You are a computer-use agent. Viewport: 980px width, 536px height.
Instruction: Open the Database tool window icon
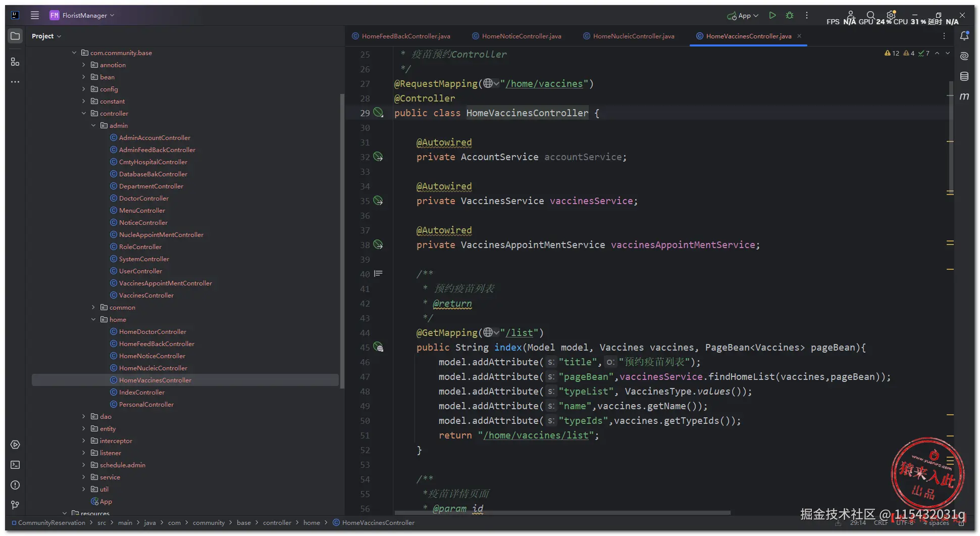click(964, 76)
